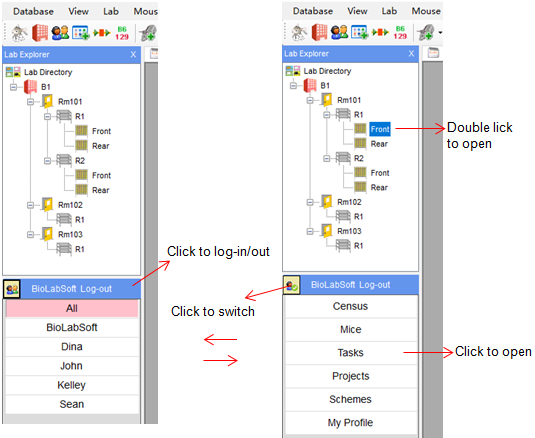The width and height of the screenshot is (535, 438).
Task: Select the pink highlighted All entry
Action: click(x=72, y=309)
